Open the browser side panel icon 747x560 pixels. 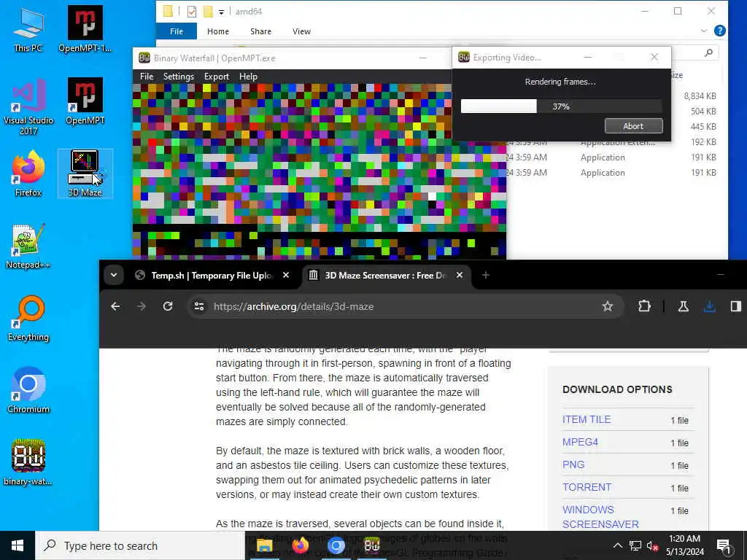[735, 306]
